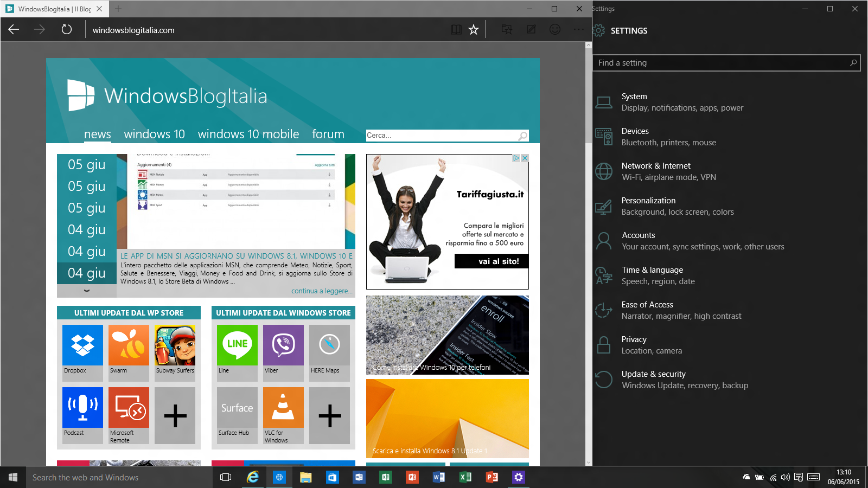
Task: Open Edge More actions menu
Action: tap(579, 30)
